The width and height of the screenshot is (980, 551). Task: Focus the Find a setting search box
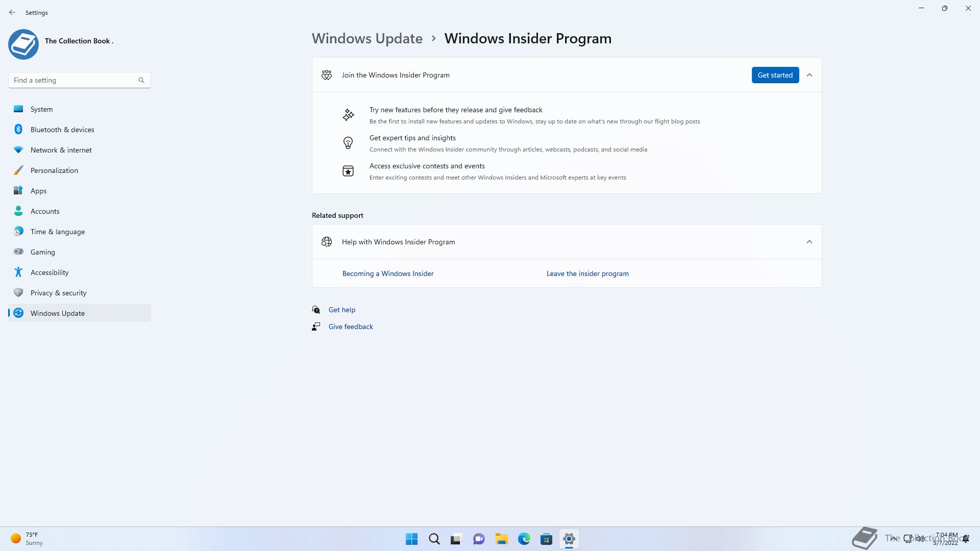pyautogui.click(x=80, y=80)
